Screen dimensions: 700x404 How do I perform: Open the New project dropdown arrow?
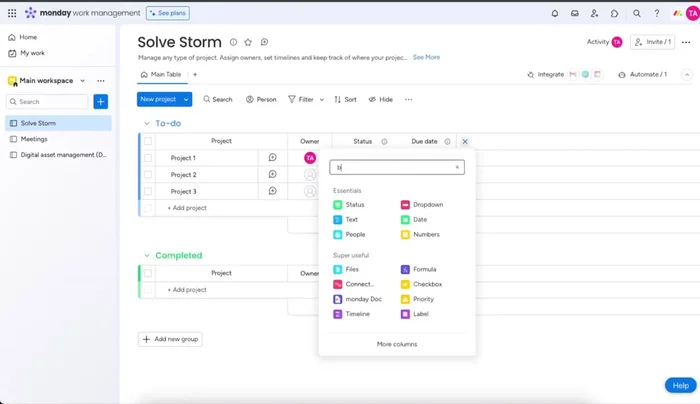[x=186, y=100]
